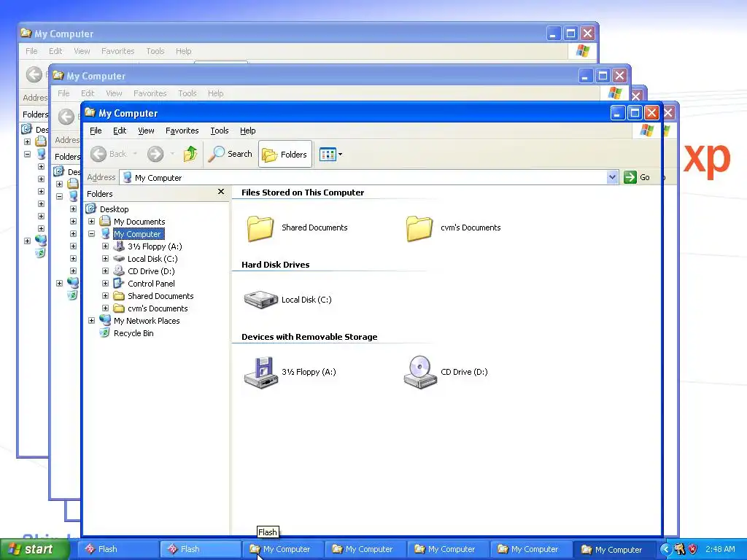Image resolution: width=747 pixels, height=560 pixels.
Task: Expand hidden tray icons with the arrow
Action: pyautogui.click(x=665, y=549)
